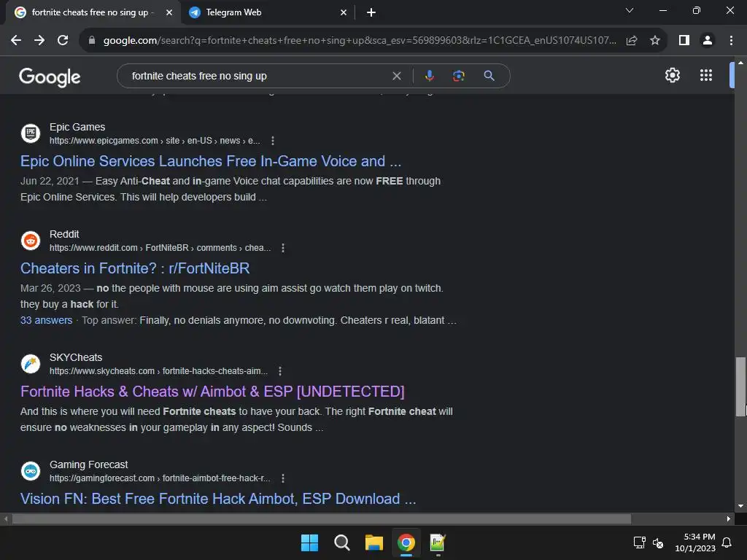Viewport: 747px width, 560px height.
Task: Open the Notepad++ taskbar icon
Action: click(x=438, y=542)
